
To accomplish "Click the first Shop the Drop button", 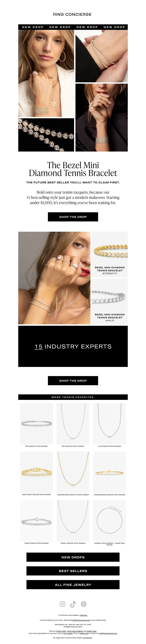I will 73,217.
